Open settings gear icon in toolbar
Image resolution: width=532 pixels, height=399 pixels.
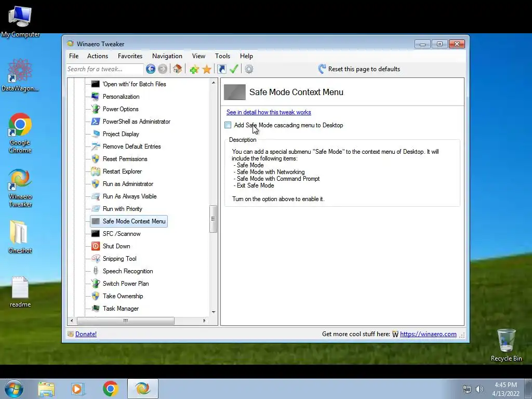pyautogui.click(x=249, y=69)
